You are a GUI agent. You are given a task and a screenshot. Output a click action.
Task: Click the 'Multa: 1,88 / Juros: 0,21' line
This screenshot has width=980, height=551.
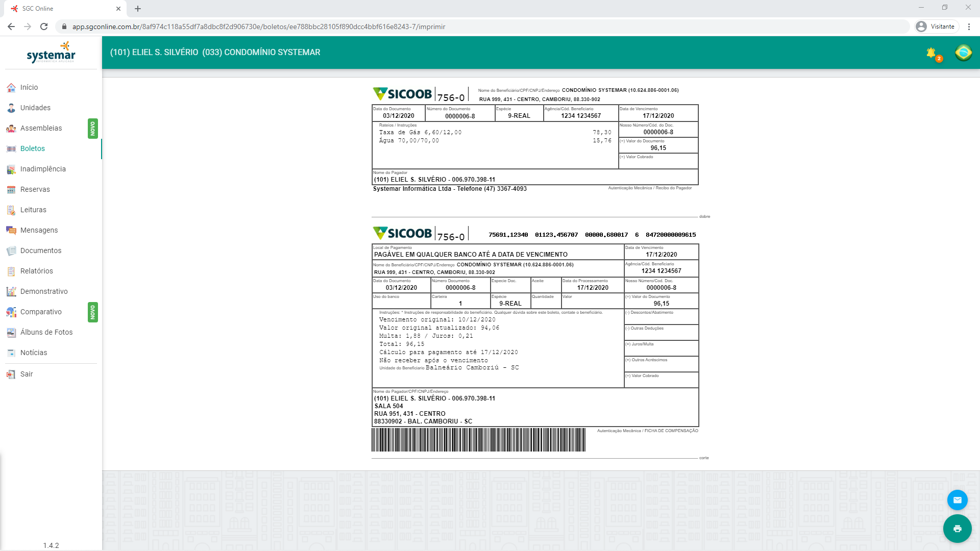point(426,336)
